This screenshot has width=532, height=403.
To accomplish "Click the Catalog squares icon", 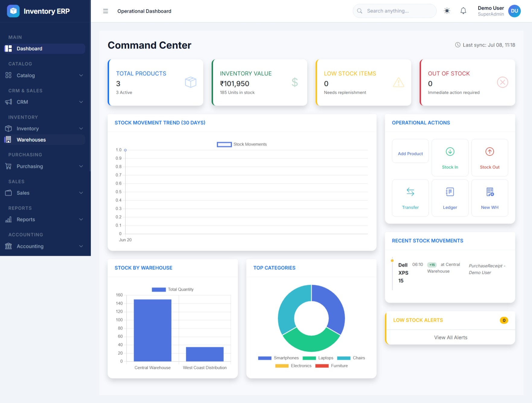I will (x=8, y=75).
